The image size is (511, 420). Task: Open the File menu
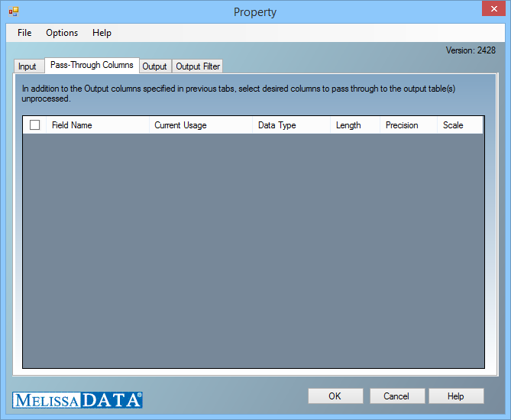(x=24, y=33)
